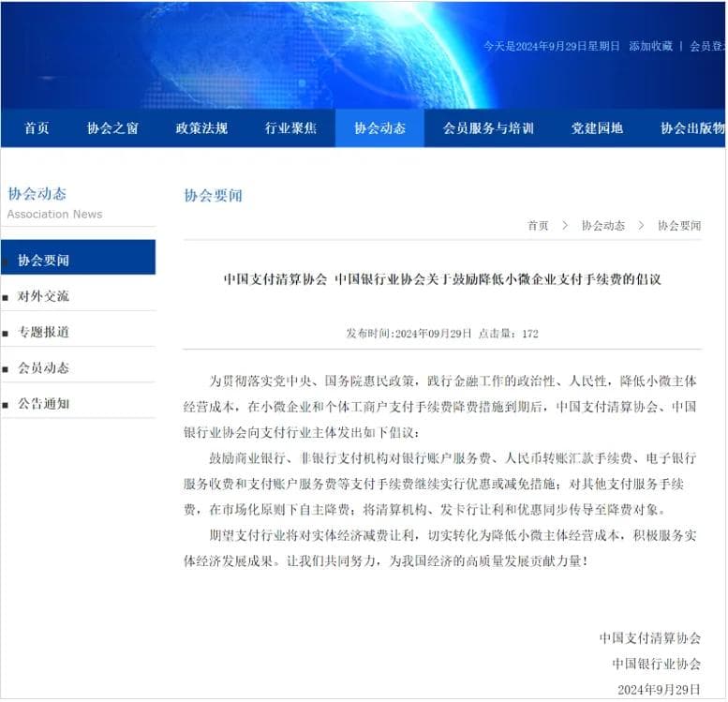Screen dimensions: 728x702
Task: Select the highlighted 协会动态 nav tab
Action: pyautogui.click(x=379, y=128)
